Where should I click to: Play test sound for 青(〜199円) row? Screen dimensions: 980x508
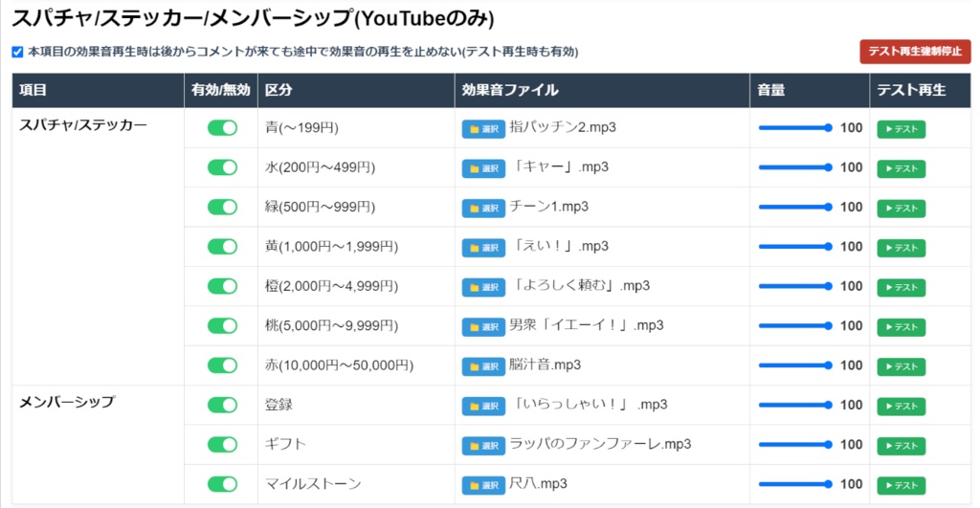(x=901, y=129)
